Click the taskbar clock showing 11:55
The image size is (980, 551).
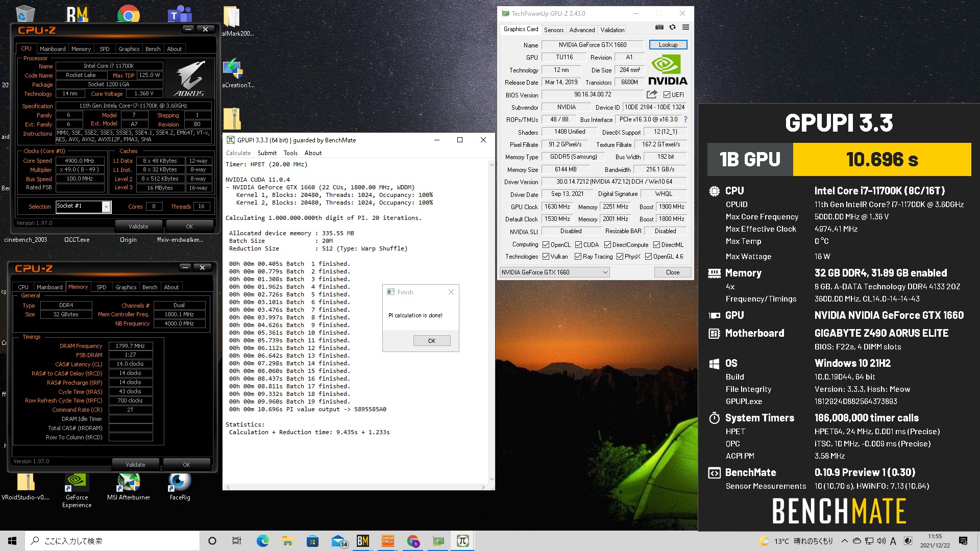(x=935, y=541)
